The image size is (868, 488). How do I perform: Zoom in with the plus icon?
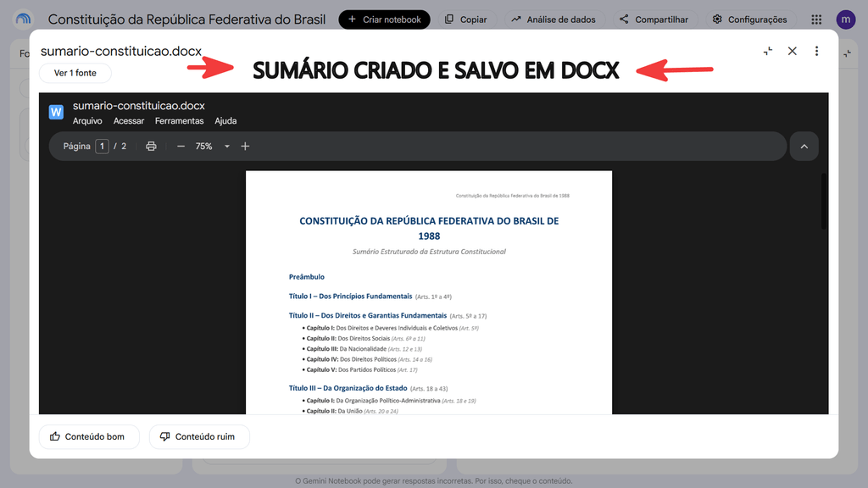245,146
